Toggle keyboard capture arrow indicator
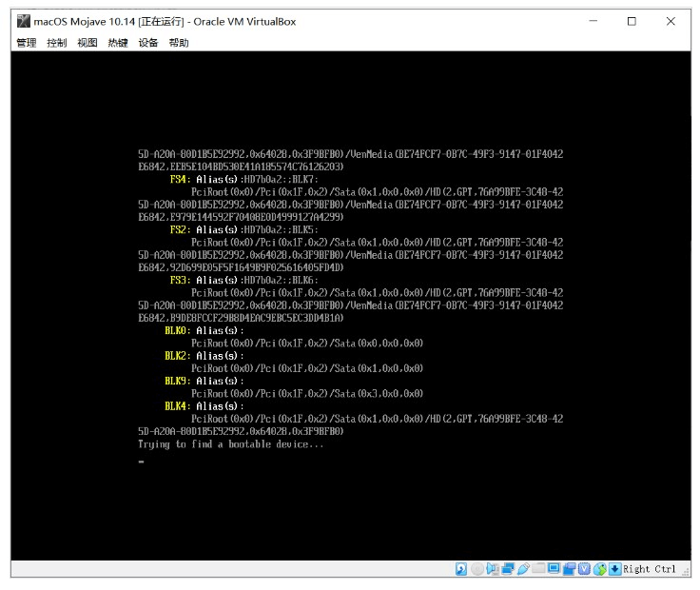 pos(614,569)
